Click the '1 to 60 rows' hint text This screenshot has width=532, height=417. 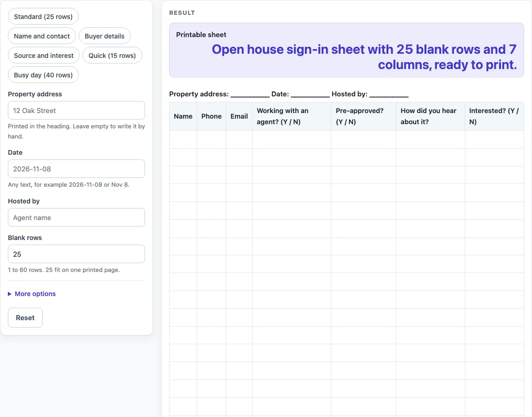(64, 270)
